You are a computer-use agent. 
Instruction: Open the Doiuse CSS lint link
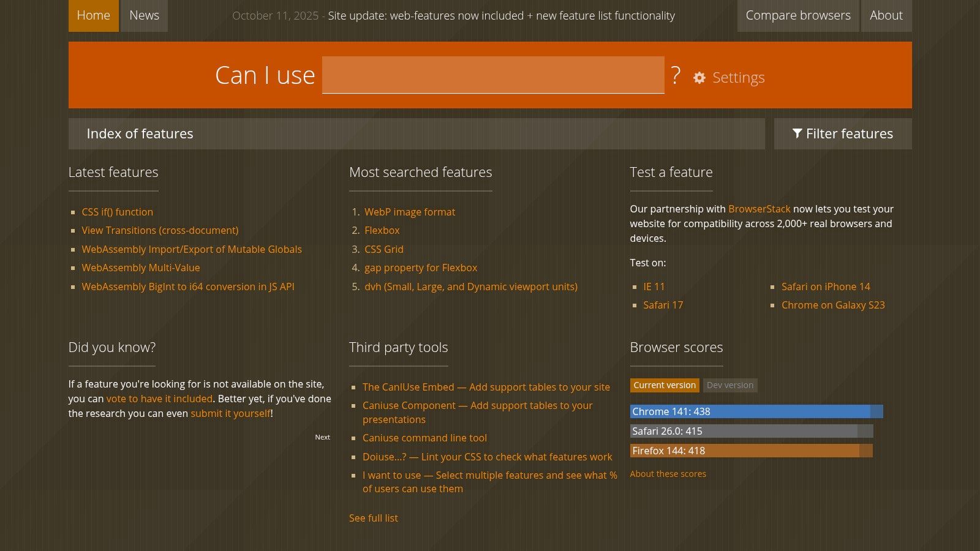point(487,457)
